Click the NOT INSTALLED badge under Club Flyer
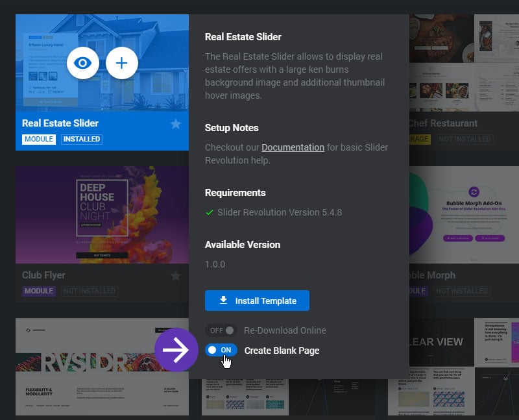The image size is (519, 420). pos(90,291)
